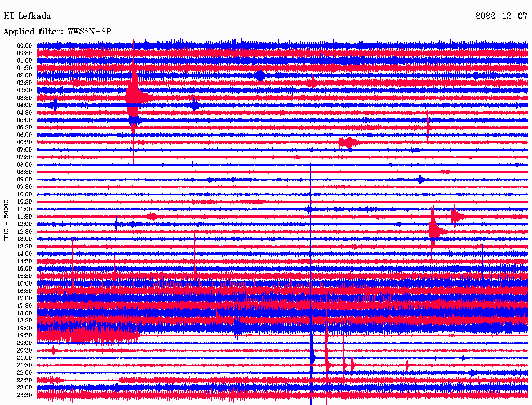
Task: Select the 15:30 time label
Action: click(x=24, y=276)
